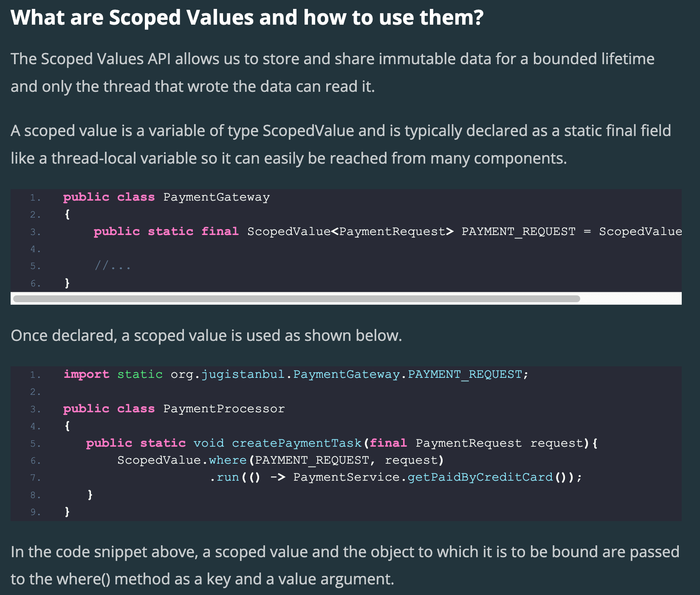Image resolution: width=700 pixels, height=595 pixels.
Task: Click the paragraph starting 'In the code snippet'
Action: point(345,566)
